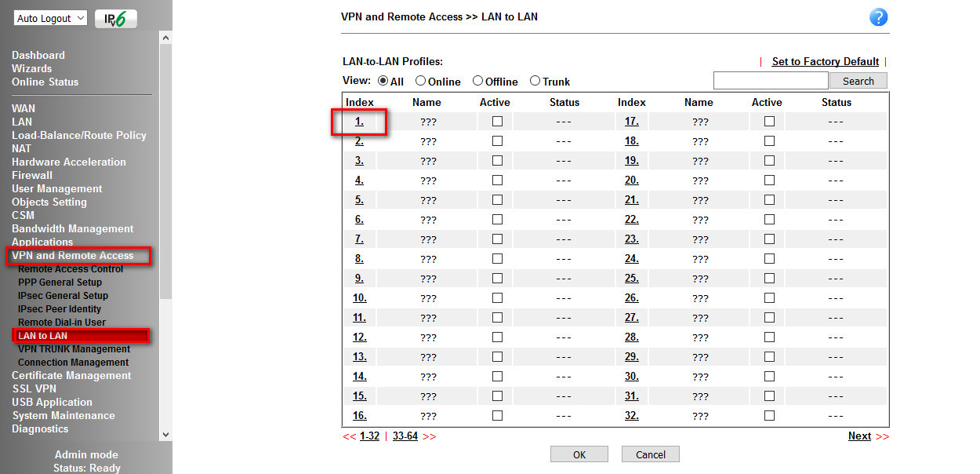Expand the Firewall menu in the sidebar
Image resolution: width=980 pixels, height=474 pixels.
32,175
